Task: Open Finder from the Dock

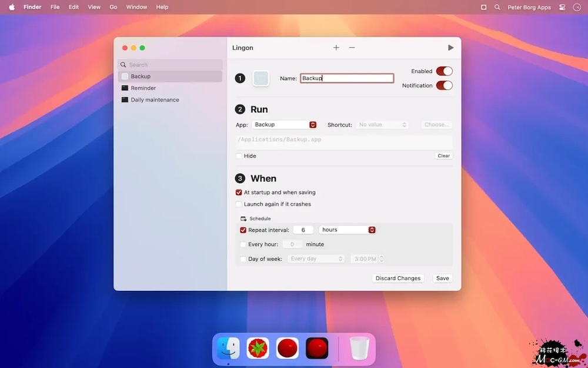Action: [x=228, y=349]
